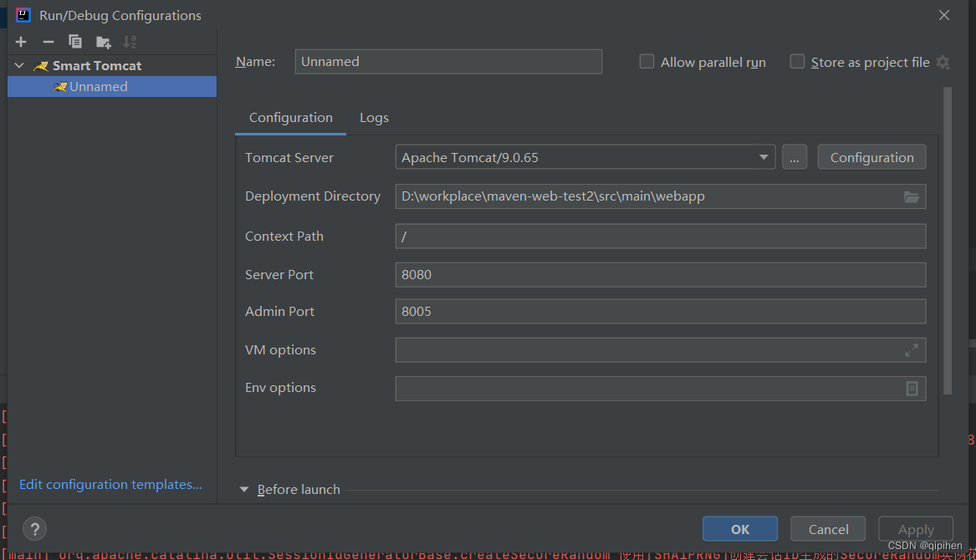976x560 pixels.
Task: Select the Configuration tab
Action: (290, 118)
